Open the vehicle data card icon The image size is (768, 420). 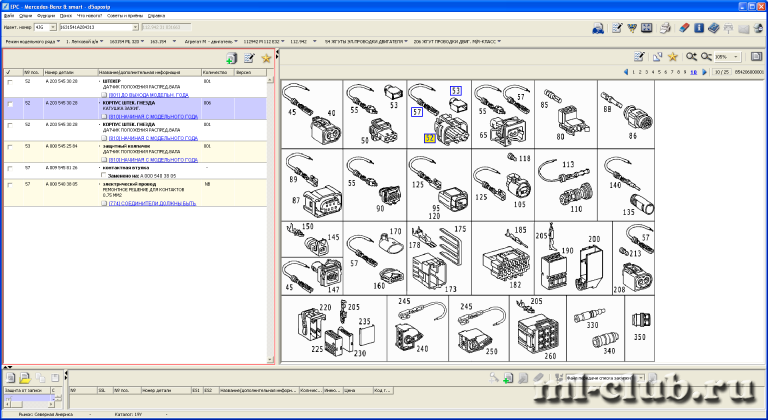coord(598,28)
